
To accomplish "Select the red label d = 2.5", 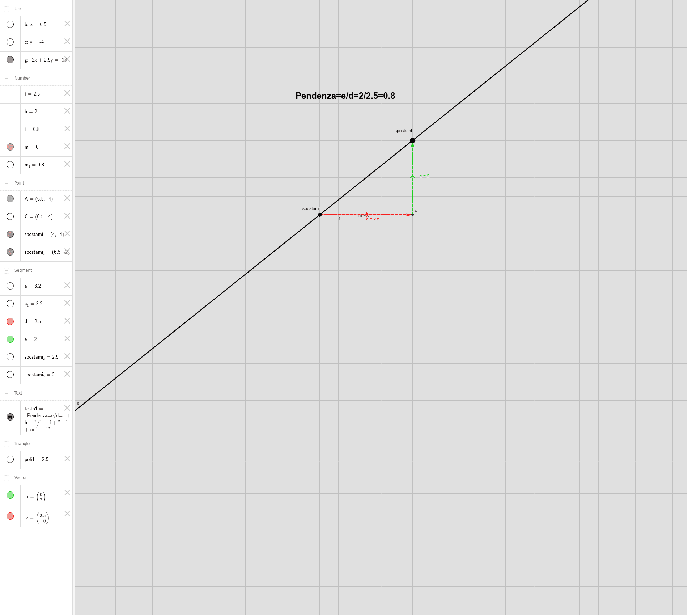I will [373, 219].
